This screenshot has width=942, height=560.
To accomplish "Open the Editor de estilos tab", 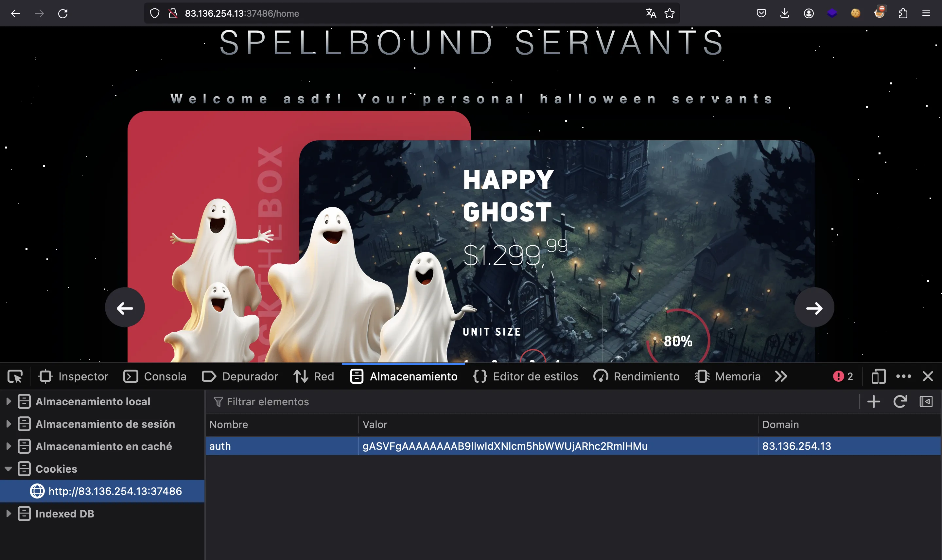I will point(526,376).
